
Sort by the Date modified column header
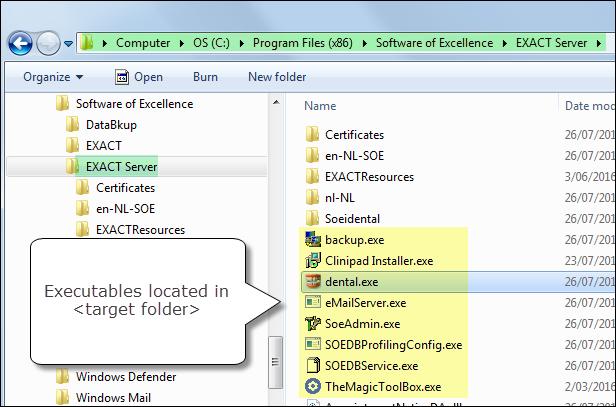coord(588,106)
